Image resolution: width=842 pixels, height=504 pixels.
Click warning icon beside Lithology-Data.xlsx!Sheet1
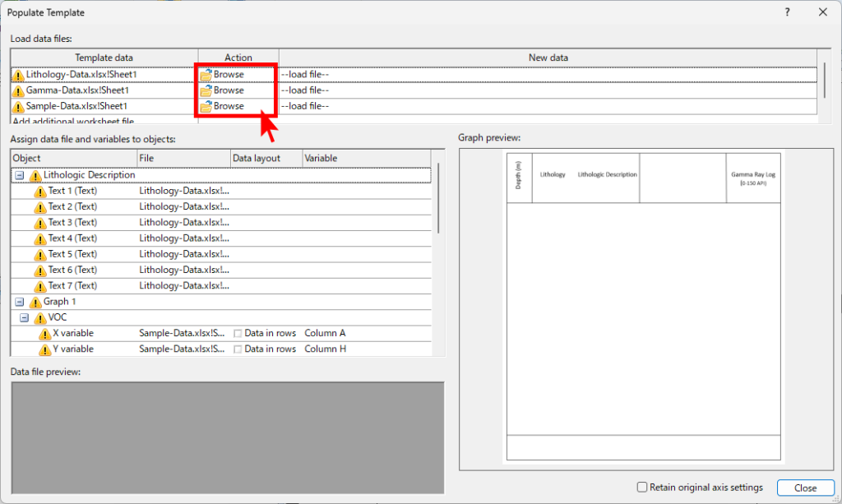18,75
